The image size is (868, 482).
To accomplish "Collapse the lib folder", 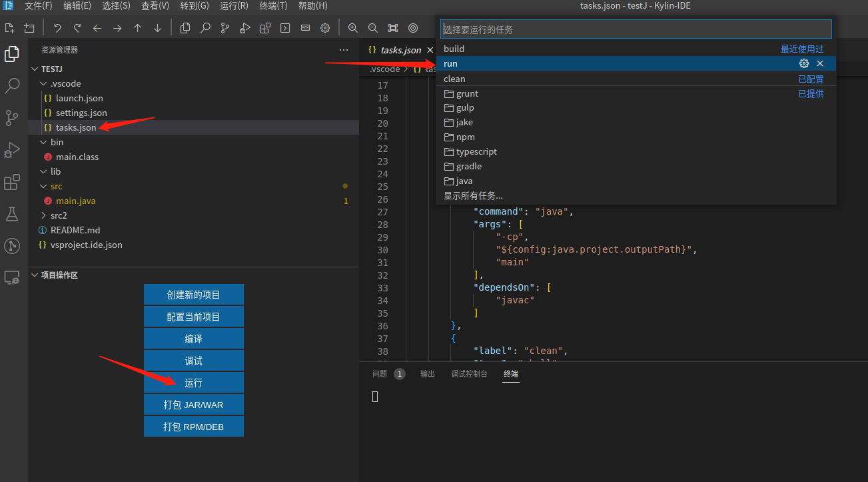I will click(x=44, y=171).
